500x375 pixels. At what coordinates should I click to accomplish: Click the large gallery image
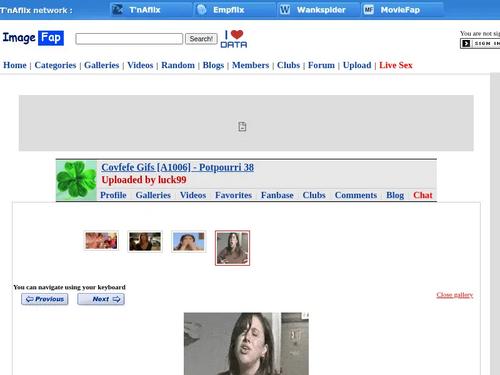(246, 344)
